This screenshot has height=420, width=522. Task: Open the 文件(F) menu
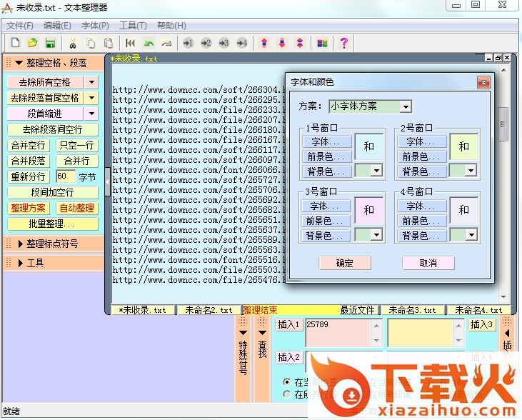[x=20, y=26]
